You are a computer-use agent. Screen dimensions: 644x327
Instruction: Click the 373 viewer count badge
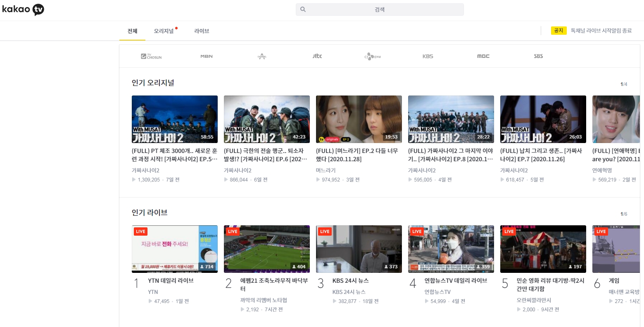(x=391, y=267)
